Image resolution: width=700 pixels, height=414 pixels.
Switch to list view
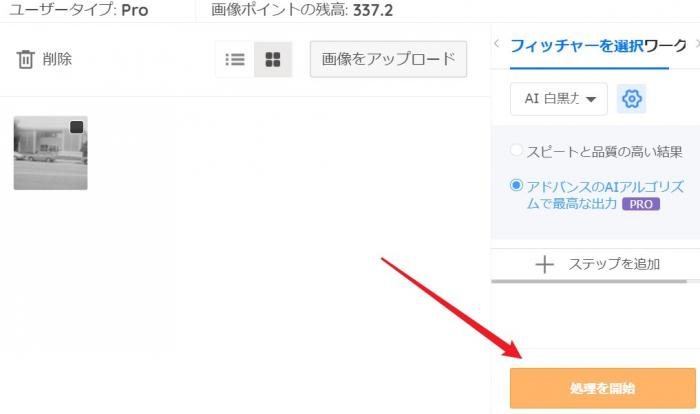point(235,59)
